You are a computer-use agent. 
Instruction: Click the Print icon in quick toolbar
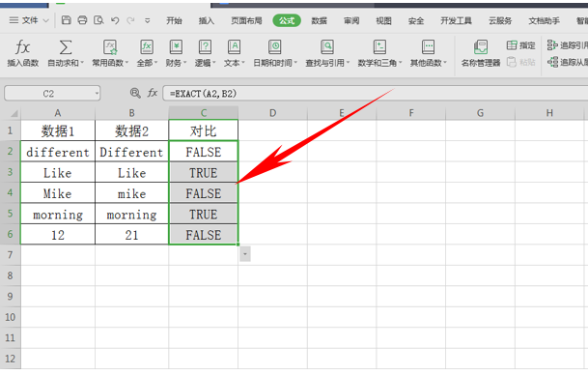click(x=82, y=20)
